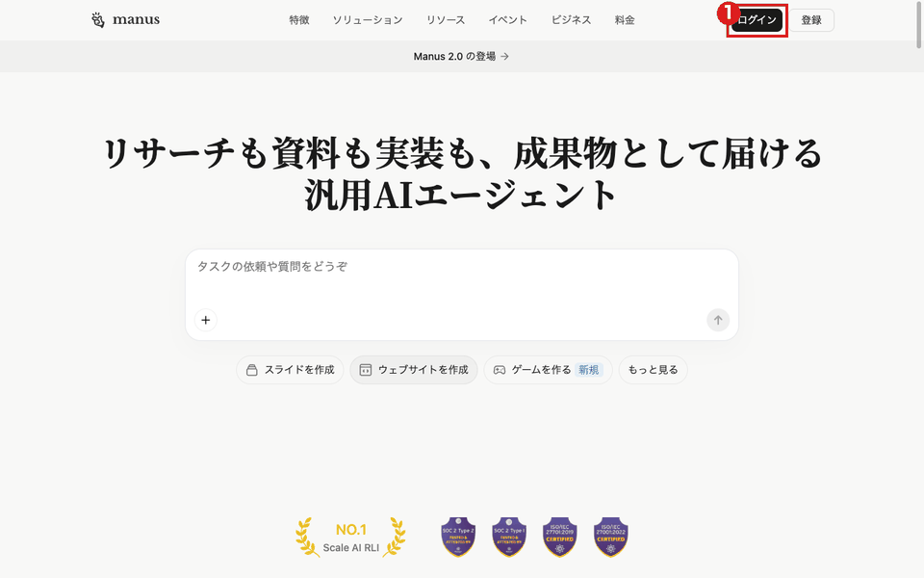The height and width of the screenshot is (578, 924).
Task: Click the first SOC 2 Type 2 shield badge
Action: point(458,537)
